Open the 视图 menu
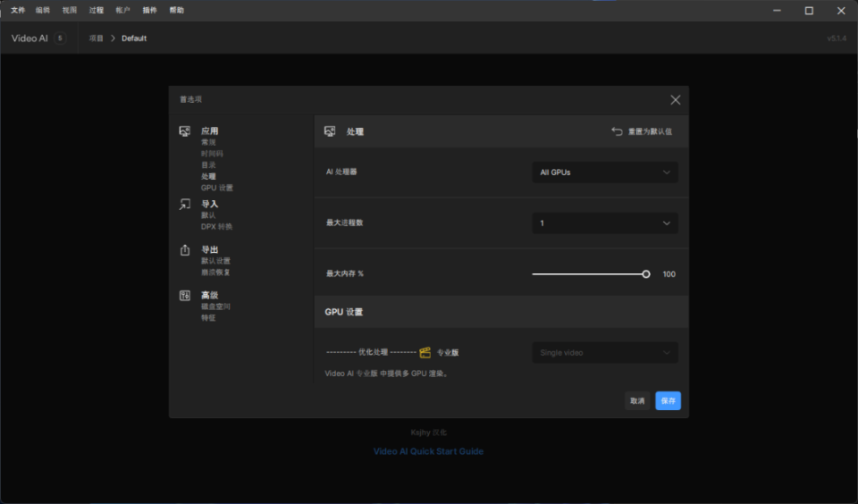858x504 pixels. [70, 11]
